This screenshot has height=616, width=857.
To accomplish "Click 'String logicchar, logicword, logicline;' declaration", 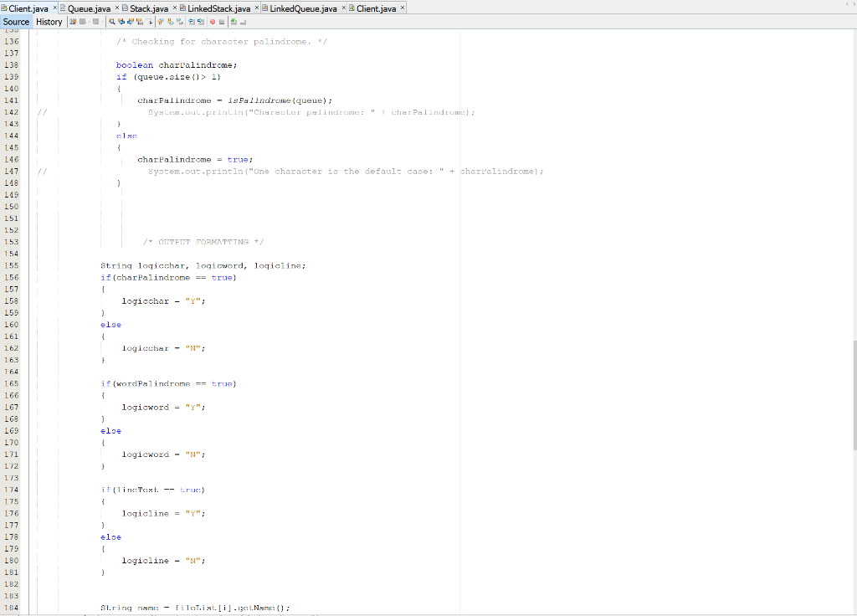I will click(203, 265).
